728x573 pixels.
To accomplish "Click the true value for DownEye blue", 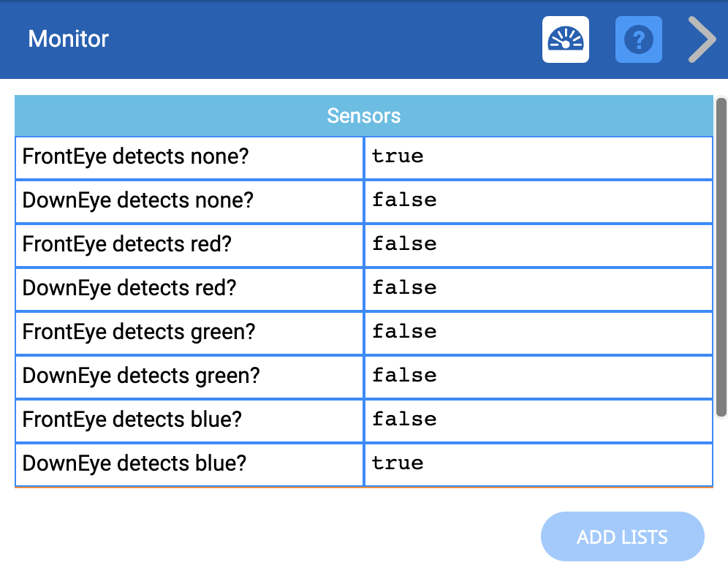I will (x=398, y=463).
